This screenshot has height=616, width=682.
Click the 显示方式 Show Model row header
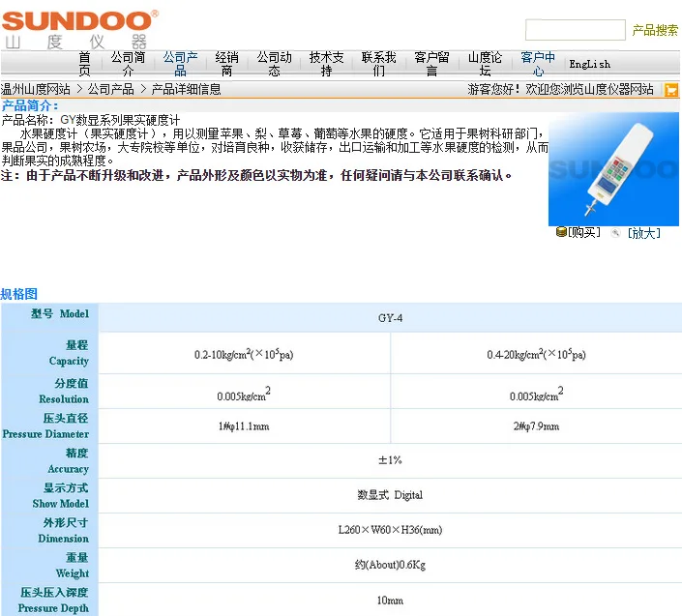click(49, 495)
